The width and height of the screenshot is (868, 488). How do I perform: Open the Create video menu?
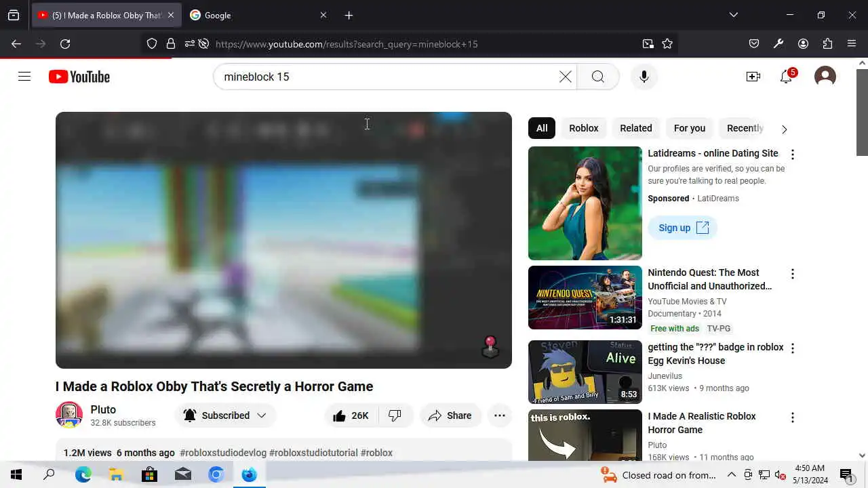point(753,77)
